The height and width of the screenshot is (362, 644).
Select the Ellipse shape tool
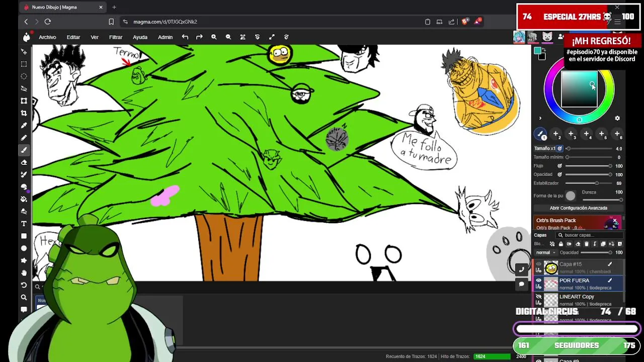pos(24,248)
